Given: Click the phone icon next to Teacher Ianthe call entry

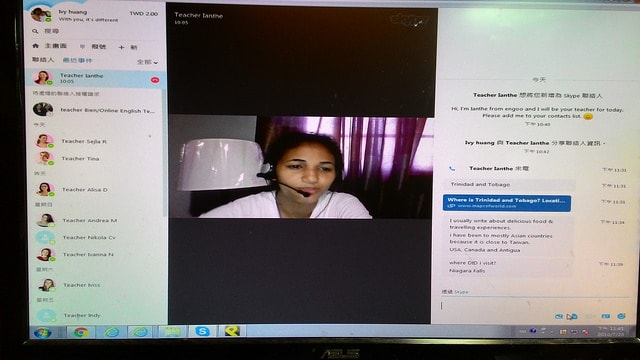Looking at the screenshot, I should (452, 168).
